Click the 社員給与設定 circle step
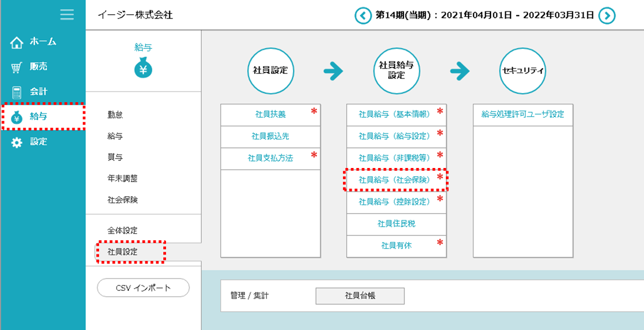 [396, 71]
